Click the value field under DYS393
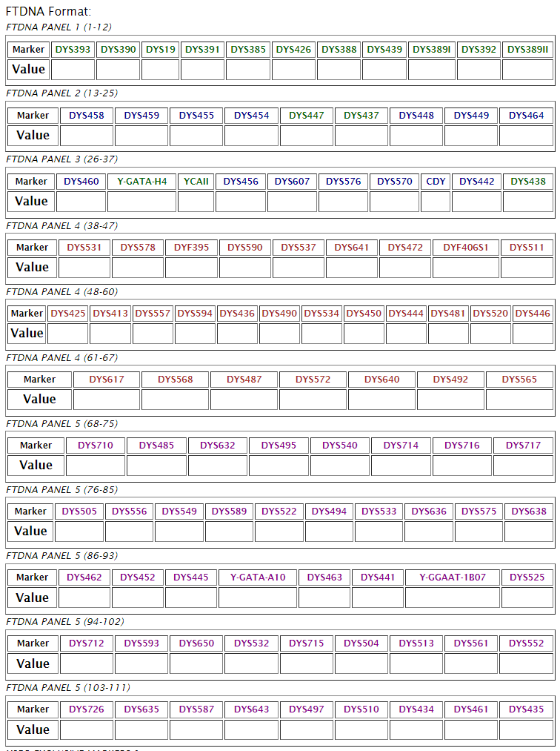This screenshot has height=751, width=560. pos(73,70)
